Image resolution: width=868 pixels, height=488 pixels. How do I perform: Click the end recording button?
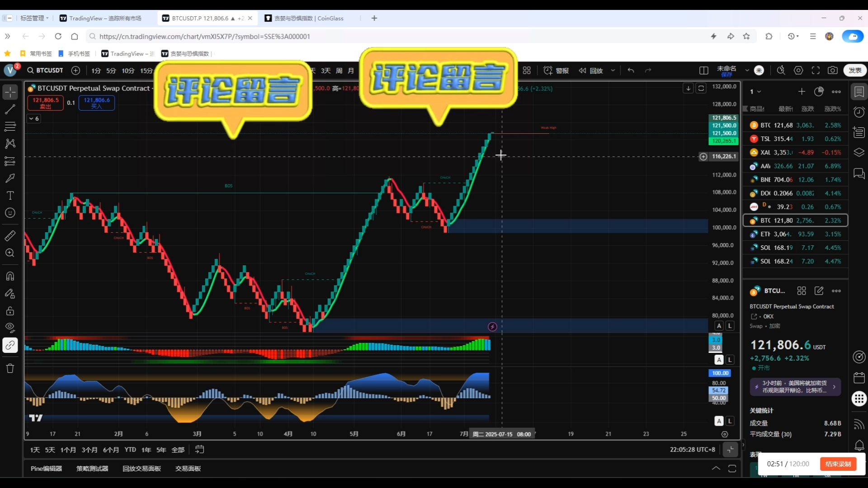[838, 464]
